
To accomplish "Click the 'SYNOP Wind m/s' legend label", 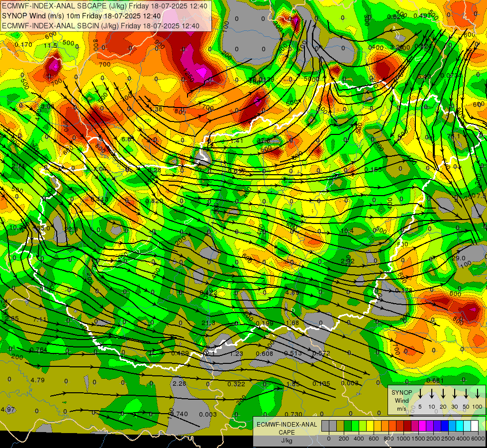I will [401, 400].
